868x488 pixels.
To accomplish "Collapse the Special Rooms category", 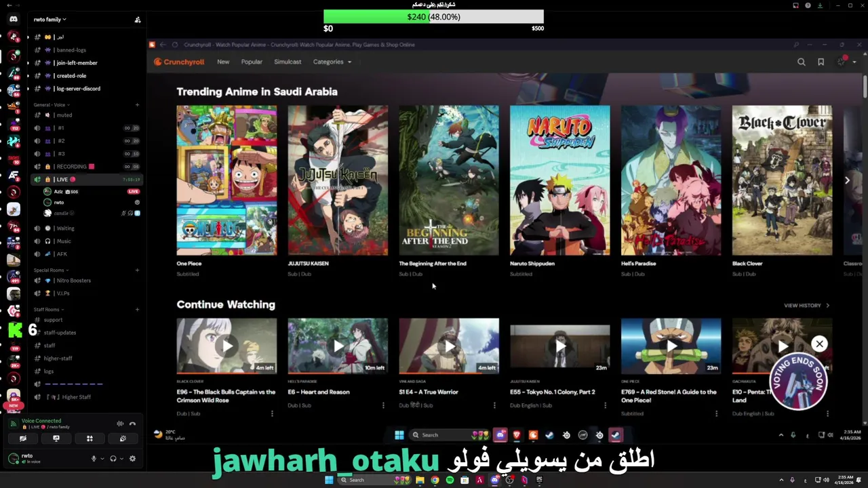I will pos(50,270).
